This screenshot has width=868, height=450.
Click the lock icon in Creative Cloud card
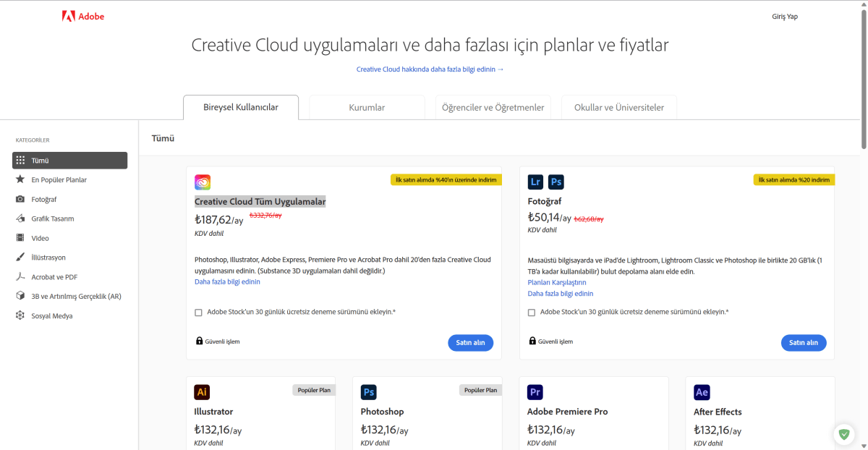(x=199, y=341)
